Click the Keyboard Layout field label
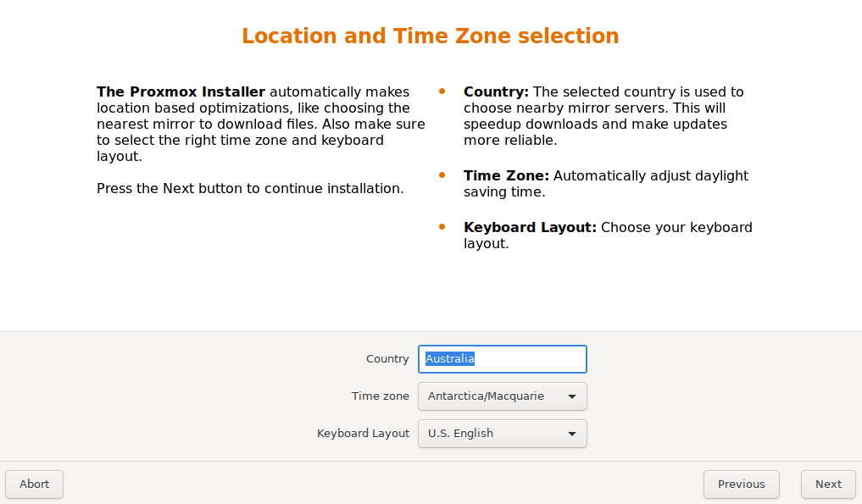Viewport: 862px width, 504px height. 363,434
